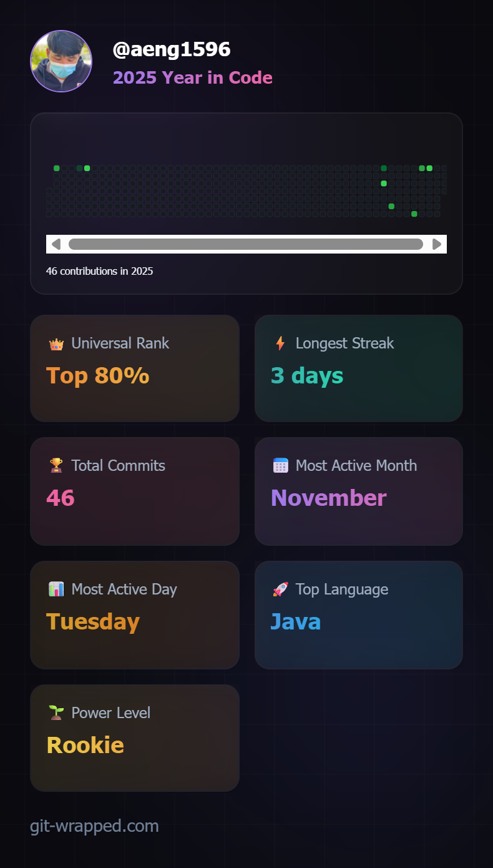Click the horizontal scrollbar thumb under the graph
The image size is (493, 868).
coord(246,244)
